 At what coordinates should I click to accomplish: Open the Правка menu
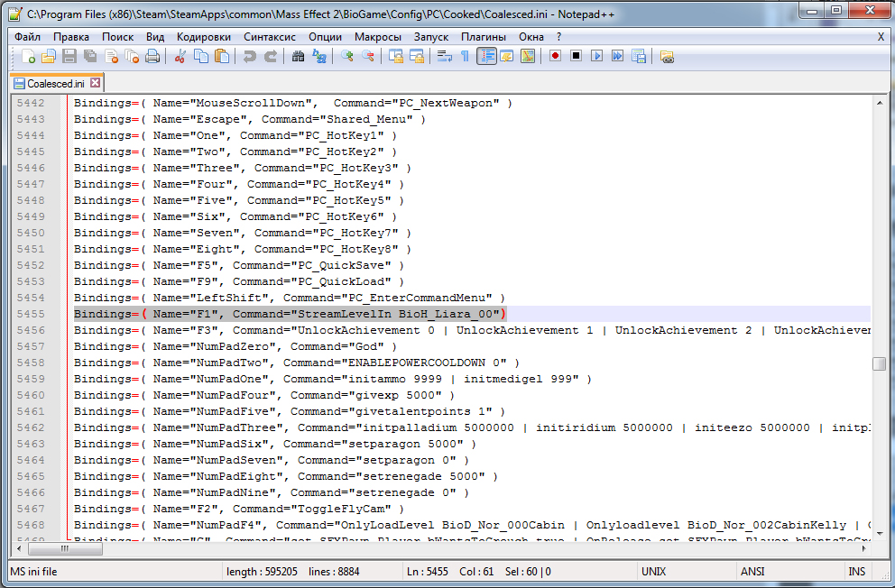click(71, 36)
